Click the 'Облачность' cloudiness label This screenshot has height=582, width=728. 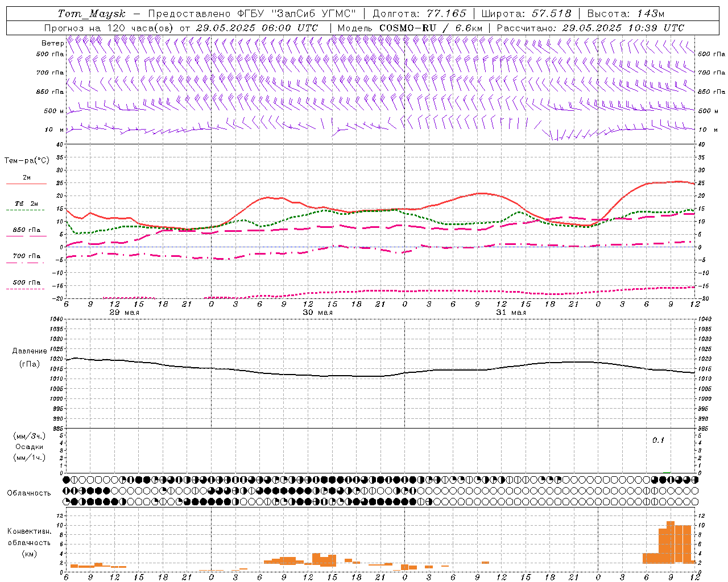coord(29,493)
